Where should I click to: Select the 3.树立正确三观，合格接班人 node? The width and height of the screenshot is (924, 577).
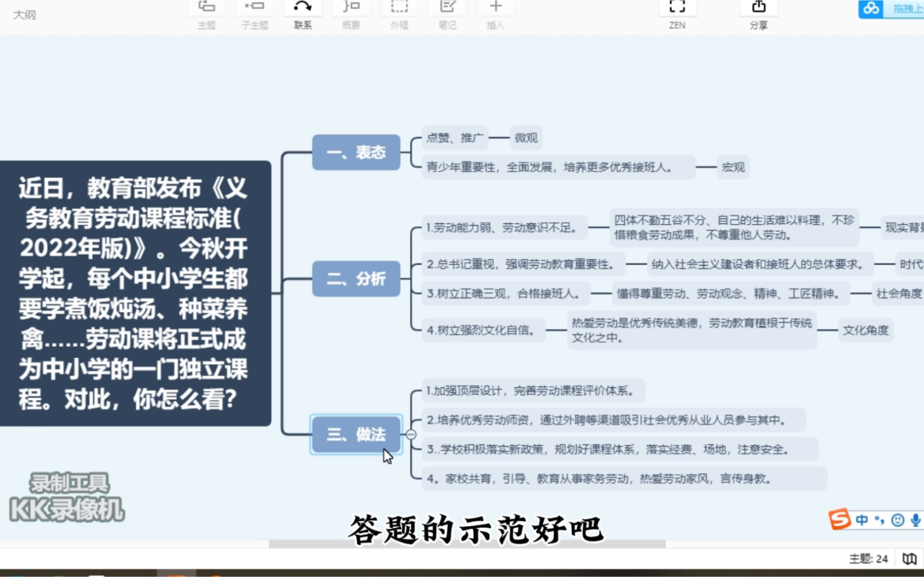click(506, 293)
